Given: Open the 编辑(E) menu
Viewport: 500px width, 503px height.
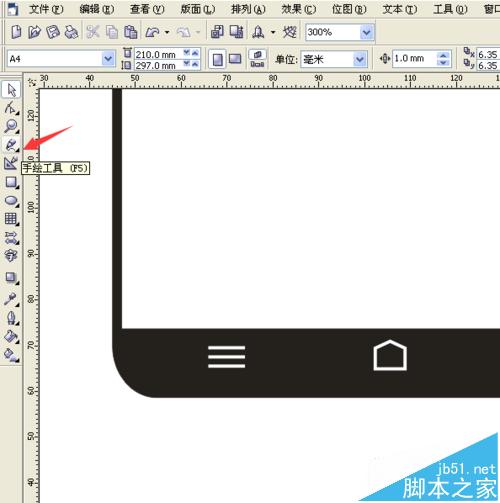Looking at the screenshot, I should point(97,9).
